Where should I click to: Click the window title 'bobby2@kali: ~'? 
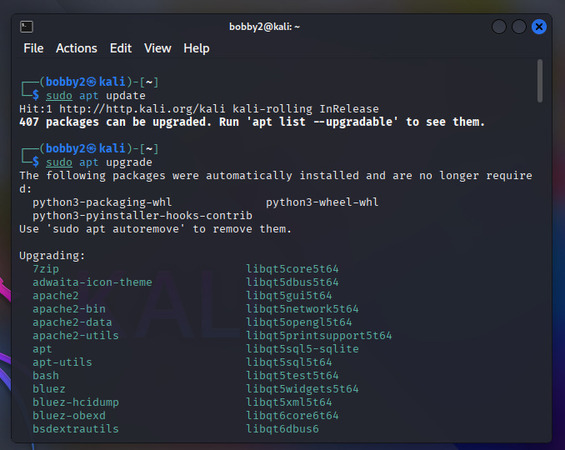(x=264, y=27)
